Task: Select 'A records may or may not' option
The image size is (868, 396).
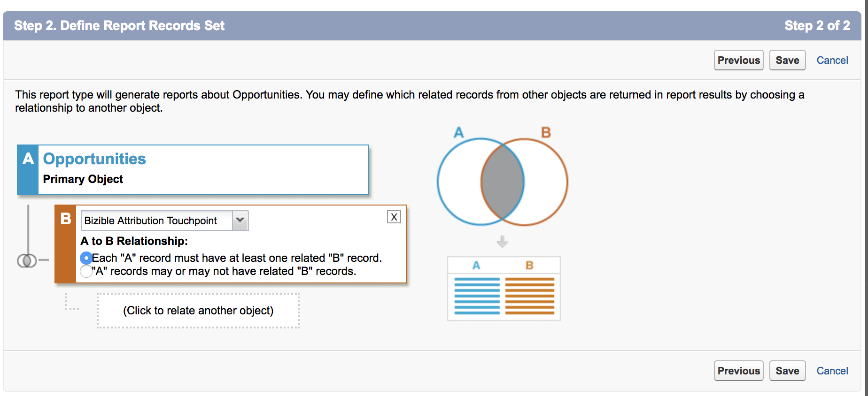Action: pos(86,271)
